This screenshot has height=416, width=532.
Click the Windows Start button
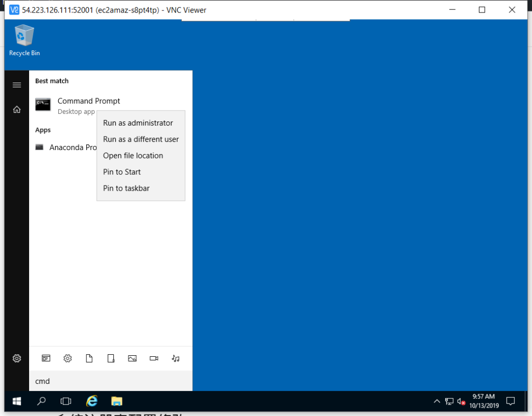coord(17,401)
